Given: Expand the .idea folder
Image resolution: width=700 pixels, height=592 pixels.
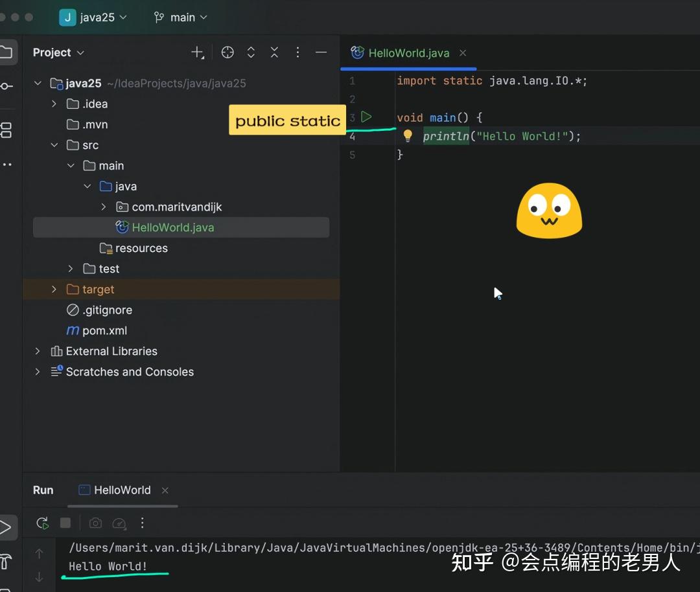Looking at the screenshot, I should (x=54, y=104).
